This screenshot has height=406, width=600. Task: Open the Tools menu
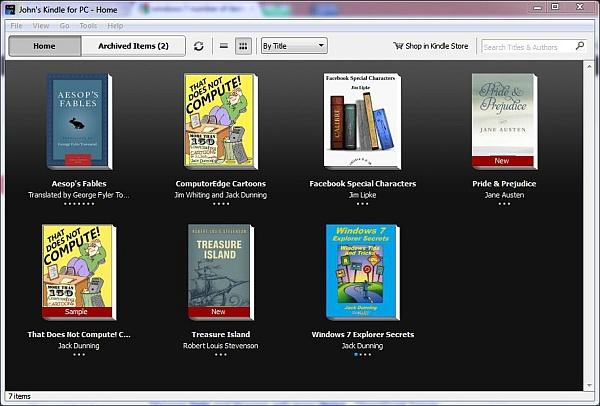pyautogui.click(x=88, y=26)
